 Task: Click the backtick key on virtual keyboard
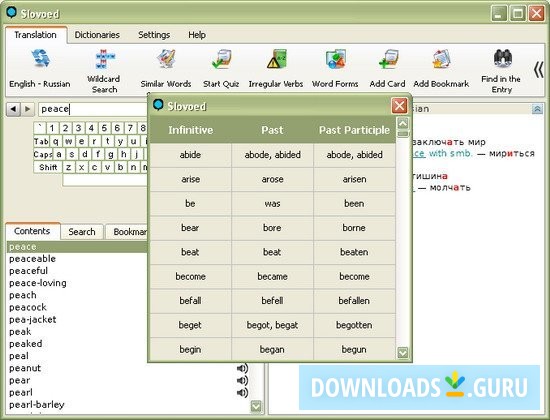40,128
